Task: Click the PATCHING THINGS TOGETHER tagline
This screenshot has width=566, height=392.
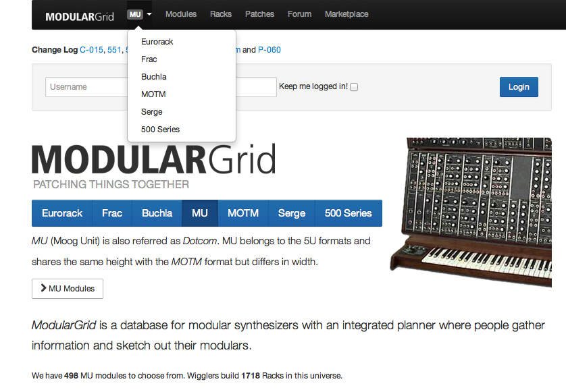Action: pyautogui.click(x=111, y=184)
